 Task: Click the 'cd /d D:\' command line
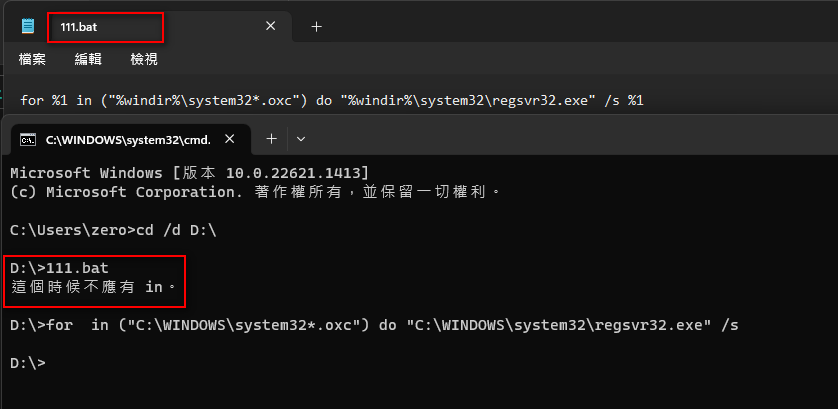[x=113, y=230]
